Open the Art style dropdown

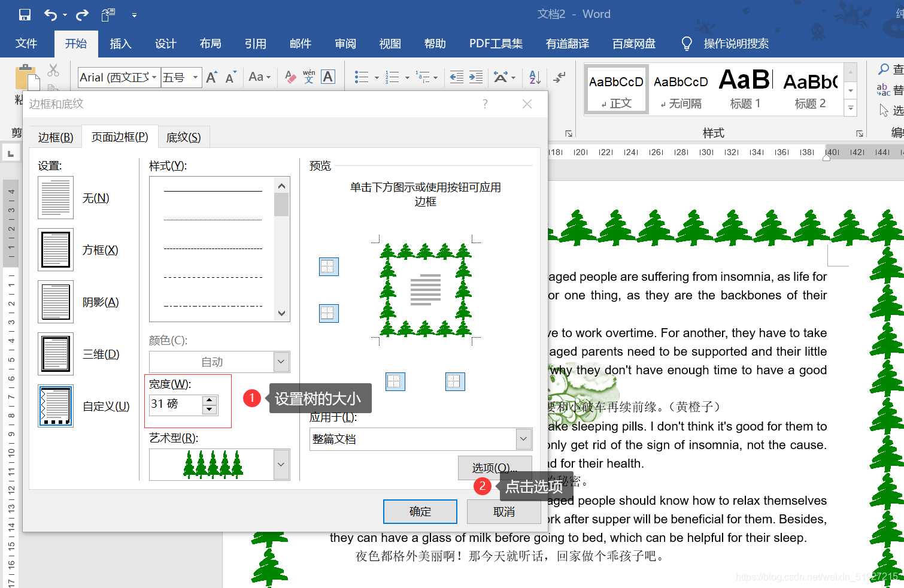point(281,465)
